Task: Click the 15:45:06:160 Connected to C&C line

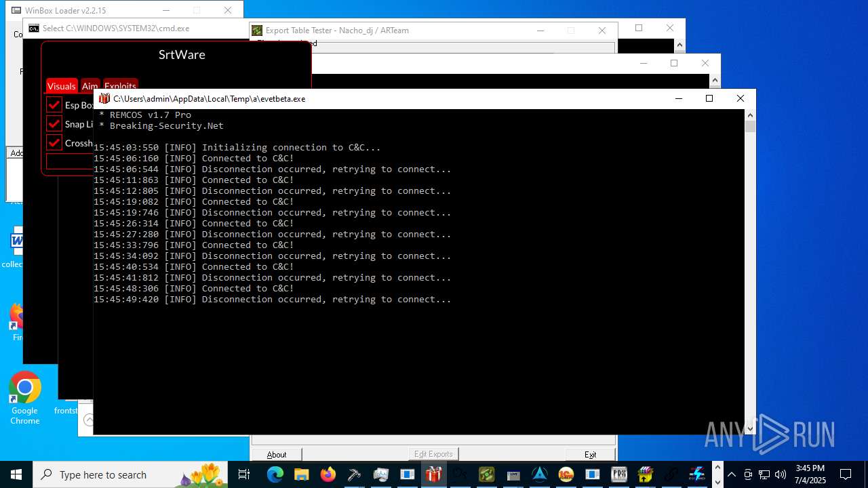Action: click(x=194, y=159)
